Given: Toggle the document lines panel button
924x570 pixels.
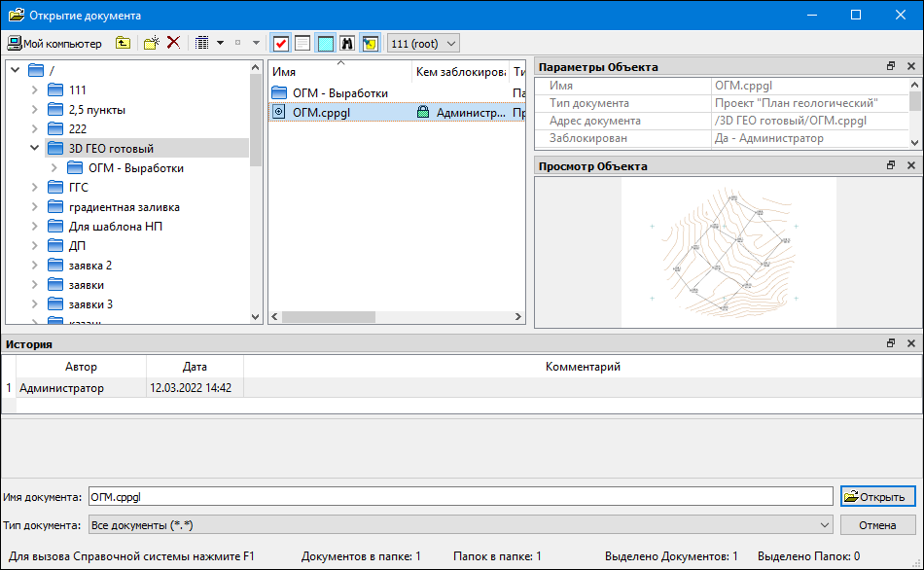Looking at the screenshot, I should pos(302,43).
